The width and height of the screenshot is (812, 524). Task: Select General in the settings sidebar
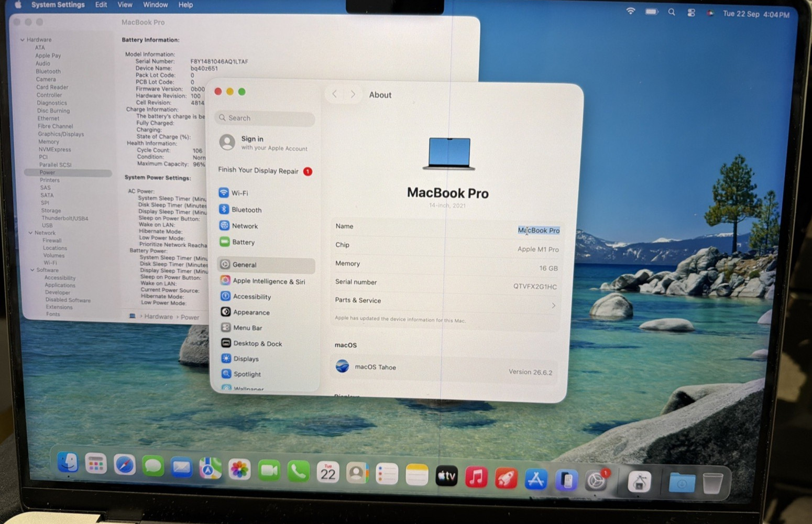266,265
